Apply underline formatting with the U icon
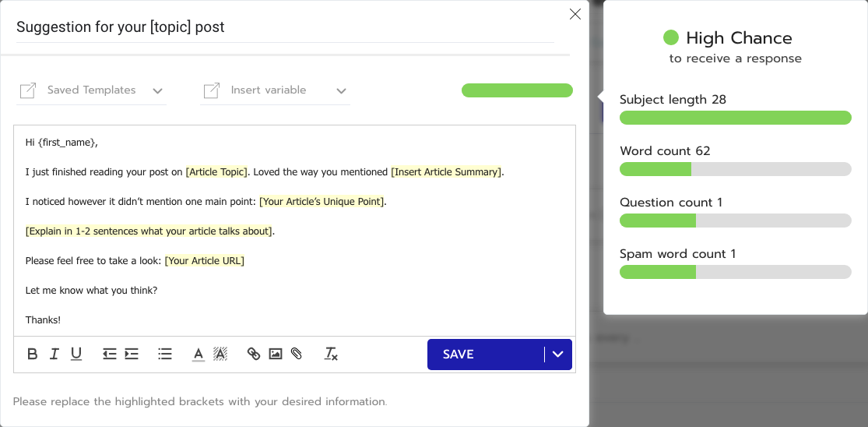This screenshot has width=868, height=427. tap(76, 354)
